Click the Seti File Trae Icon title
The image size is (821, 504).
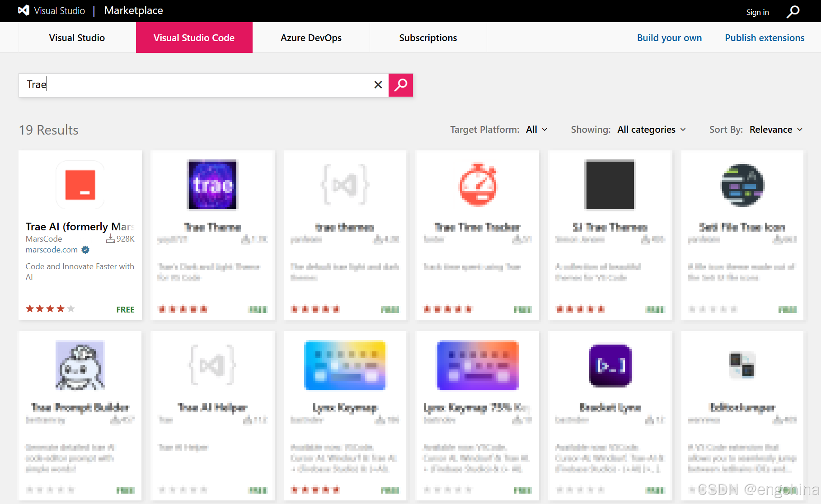[x=742, y=227]
